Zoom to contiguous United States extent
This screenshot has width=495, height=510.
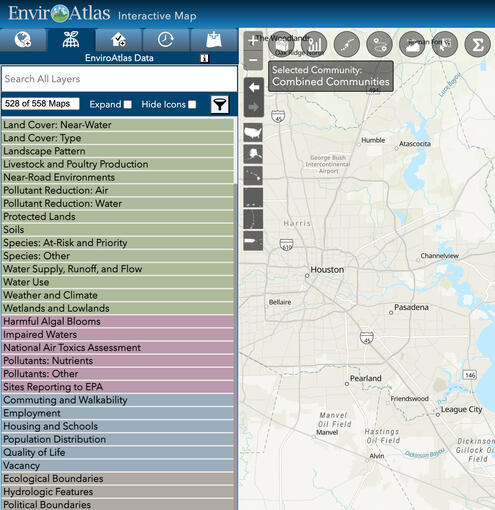[x=253, y=133]
